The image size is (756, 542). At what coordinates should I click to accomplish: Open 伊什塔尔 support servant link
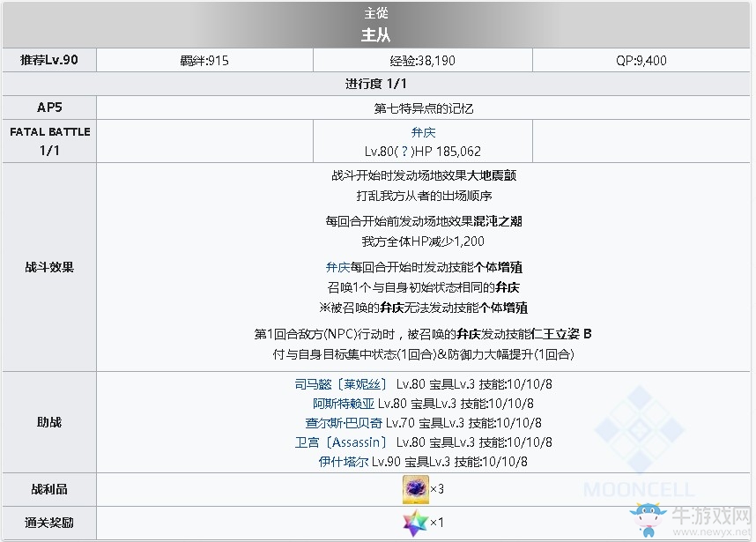344,462
